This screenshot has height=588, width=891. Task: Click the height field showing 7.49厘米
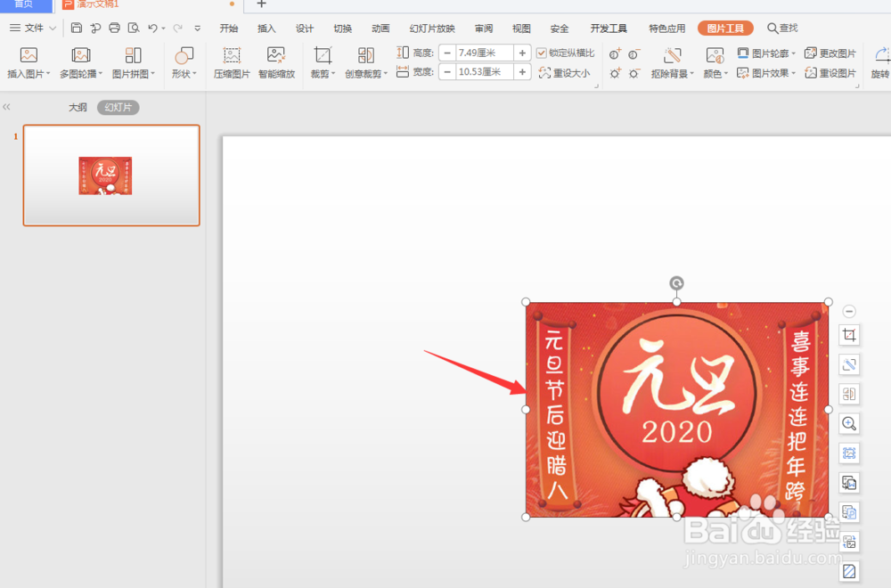point(484,53)
